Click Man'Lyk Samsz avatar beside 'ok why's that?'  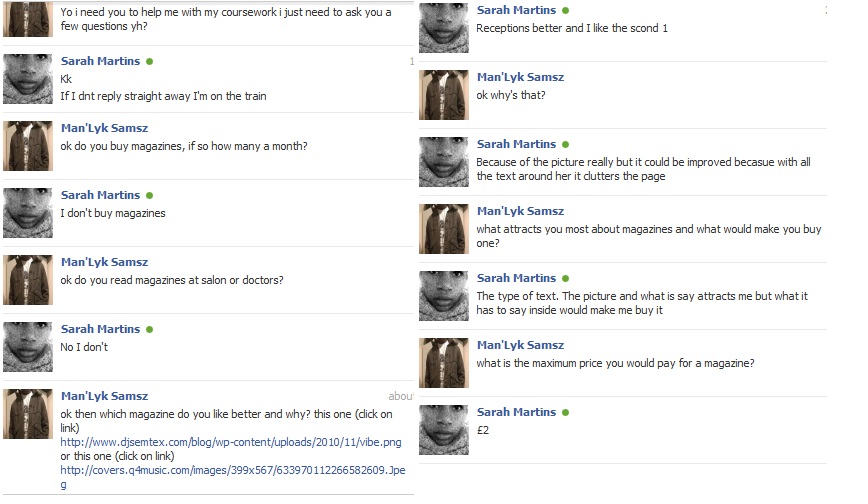(443, 95)
